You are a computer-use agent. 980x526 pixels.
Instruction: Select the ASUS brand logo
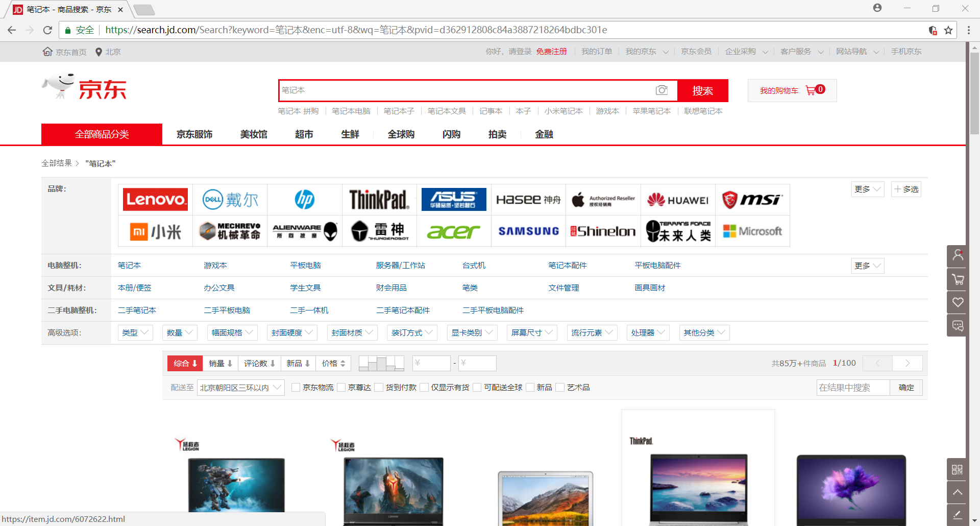454,200
